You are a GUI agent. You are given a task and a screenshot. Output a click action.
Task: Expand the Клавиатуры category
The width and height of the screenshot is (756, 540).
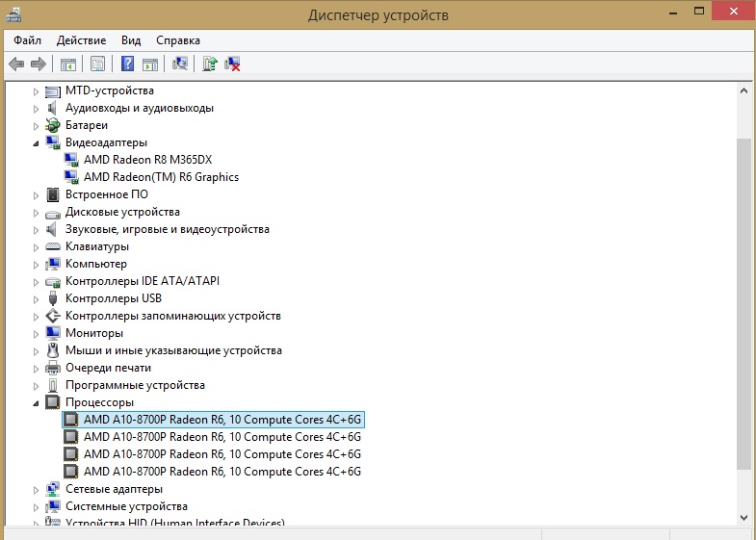point(37,246)
